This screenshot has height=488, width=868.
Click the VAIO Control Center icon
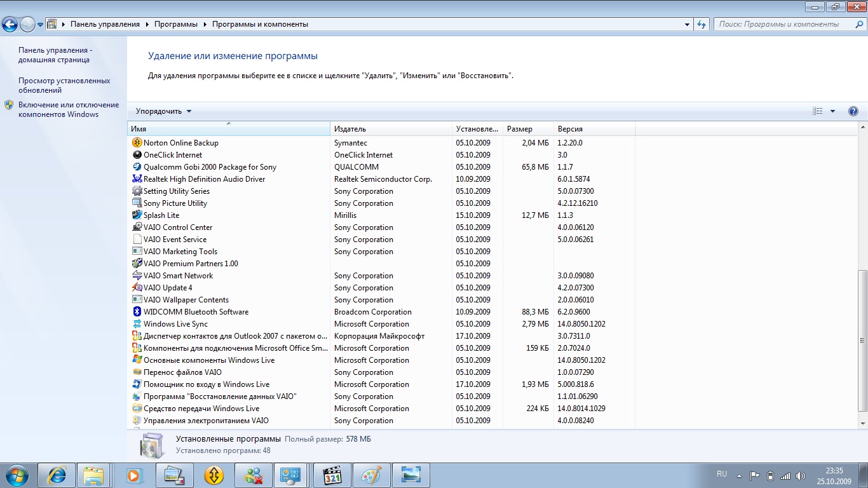[137, 227]
